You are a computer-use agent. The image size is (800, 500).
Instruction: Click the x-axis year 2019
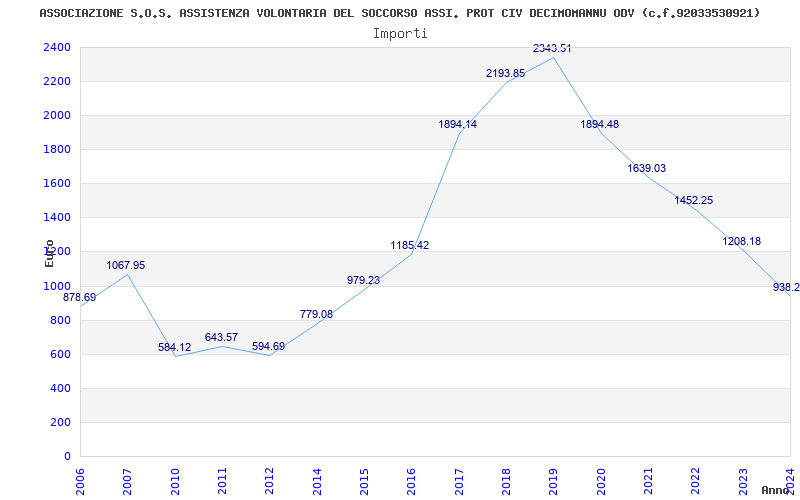[x=554, y=482]
